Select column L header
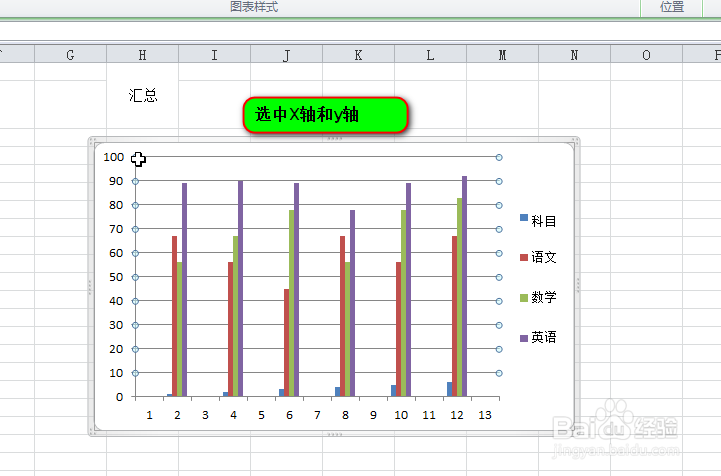 [430, 55]
